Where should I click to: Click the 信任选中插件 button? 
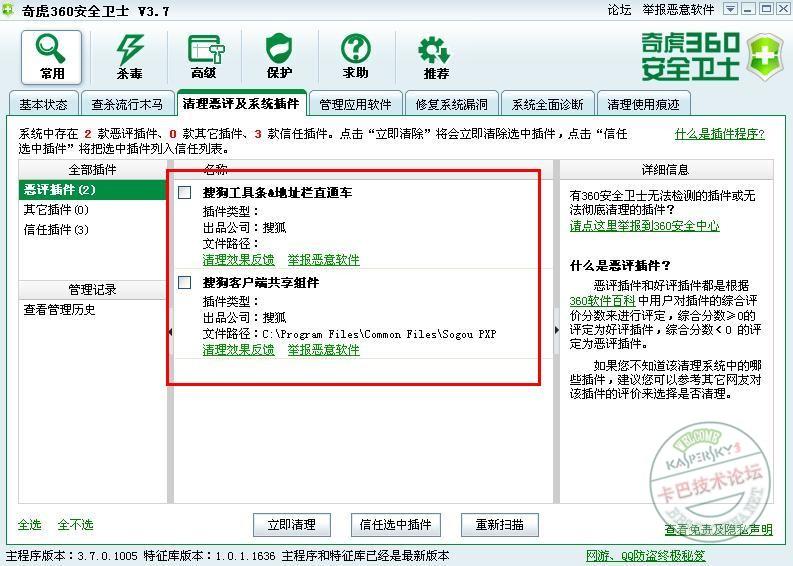tap(395, 525)
